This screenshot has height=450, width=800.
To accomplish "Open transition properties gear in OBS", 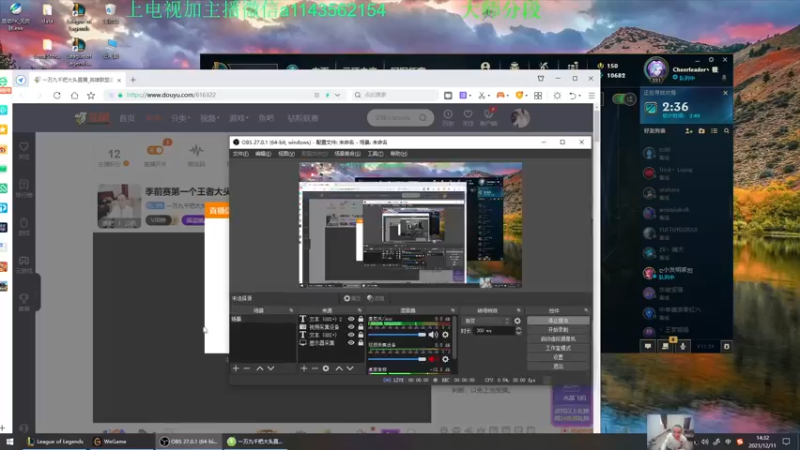I will (517, 321).
